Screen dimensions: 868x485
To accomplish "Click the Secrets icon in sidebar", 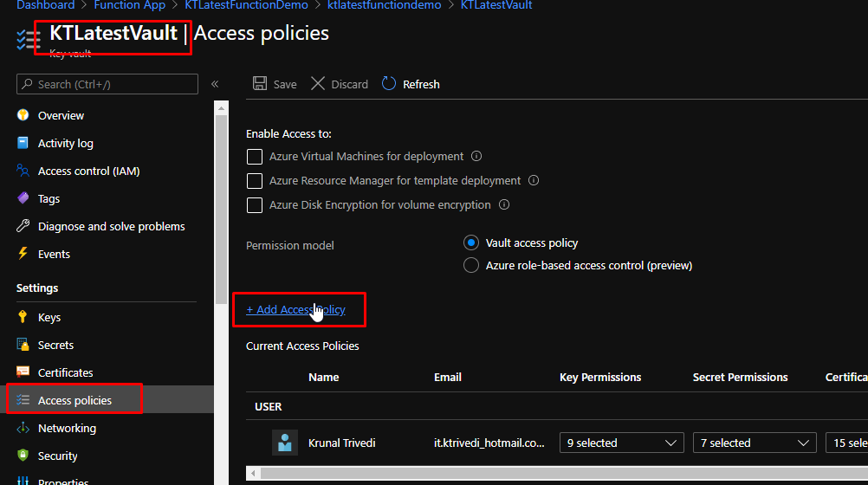I will tap(23, 345).
